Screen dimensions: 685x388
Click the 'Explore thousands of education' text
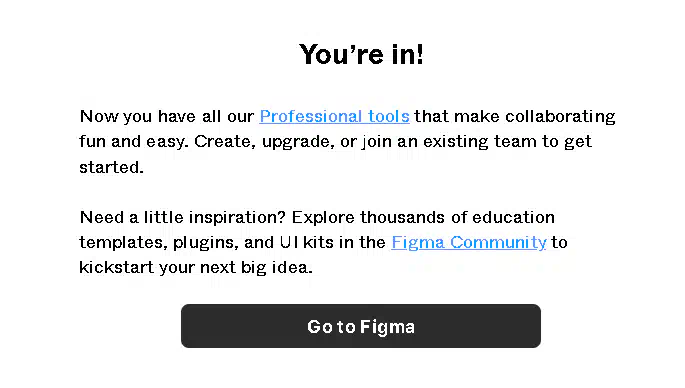tap(423, 217)
